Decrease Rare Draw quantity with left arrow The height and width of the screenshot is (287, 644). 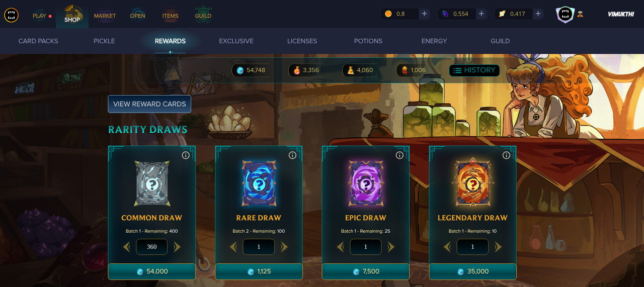click(x=233, y=247)
